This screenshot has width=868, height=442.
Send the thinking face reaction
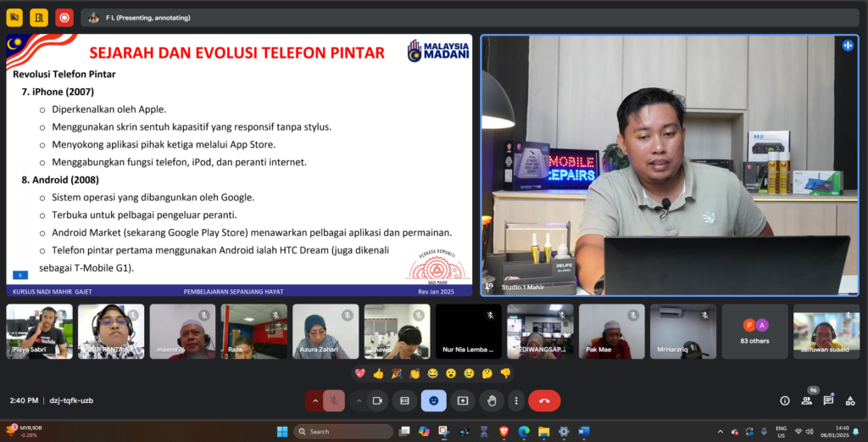(487, 373)
